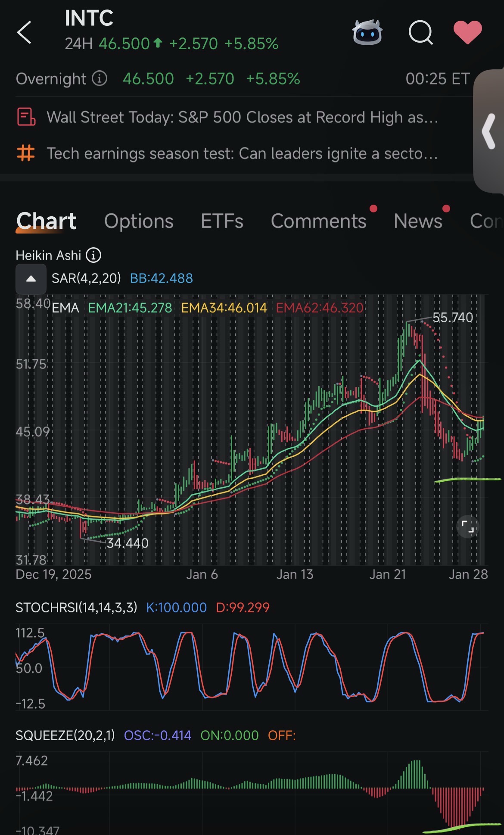Tap the orange hashtag topic icon
Image resolution: width=504 pixels, height=835 pixels.
coord(26,153)
